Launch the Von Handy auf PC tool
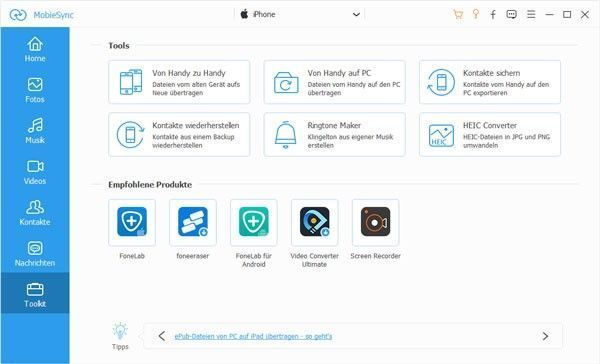Image resolution: width=600 pixels, height=364 pixels. [x=334, y=82]
